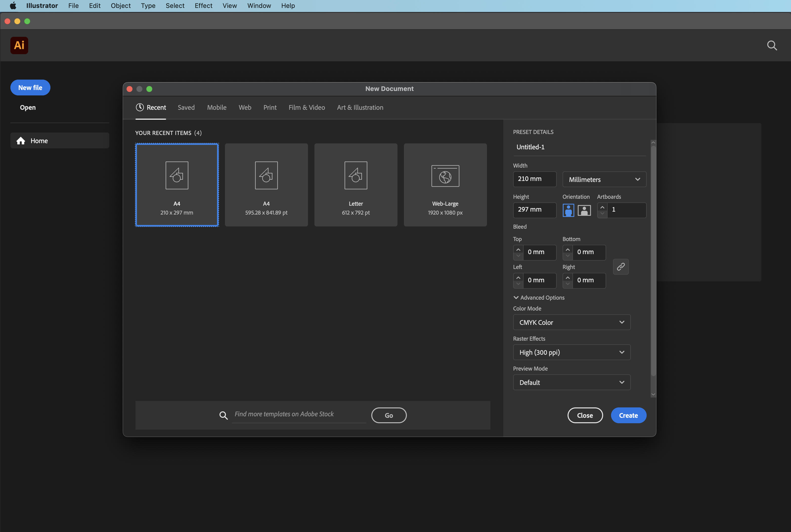Image resolution: width=791 pixels, height=532 pixels.
Task: Click the Home house icon in the sidebar
Action: [21, 141]
